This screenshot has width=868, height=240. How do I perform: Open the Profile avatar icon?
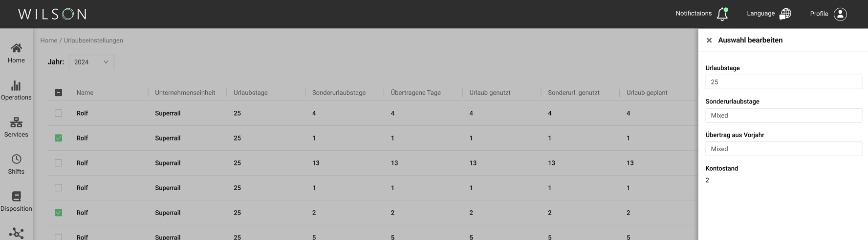840,14
